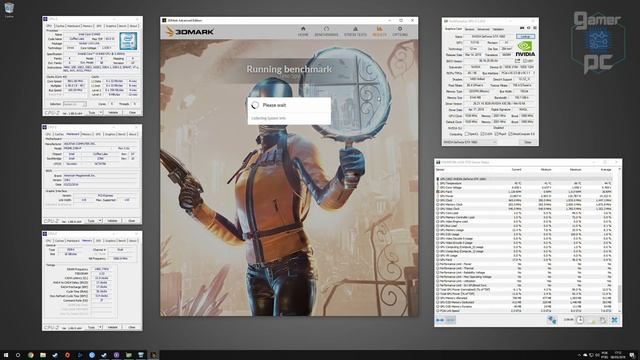Click Cortana search circle on taskbar
This screenshot has height=360, width=640.
tap(18, 355)
